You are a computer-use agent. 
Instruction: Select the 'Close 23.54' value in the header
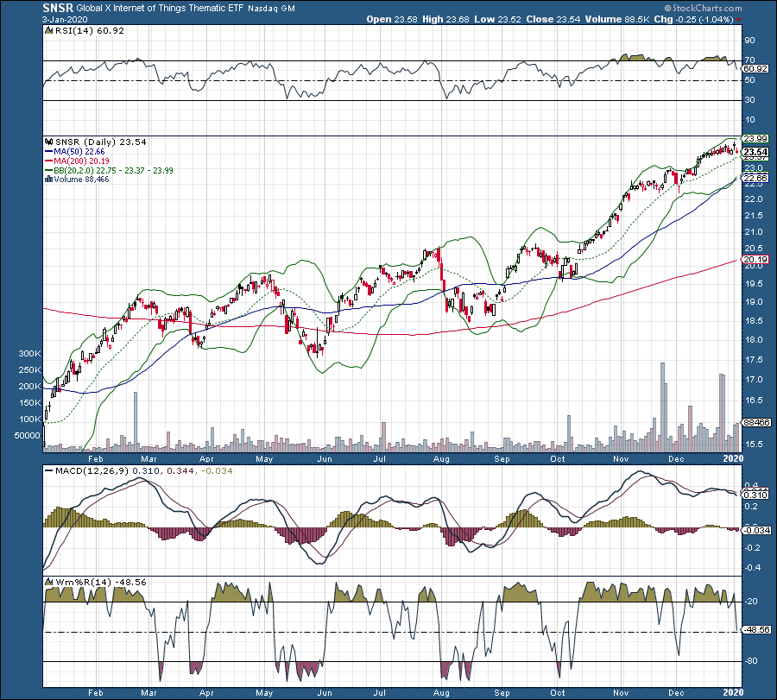point(553,19)
